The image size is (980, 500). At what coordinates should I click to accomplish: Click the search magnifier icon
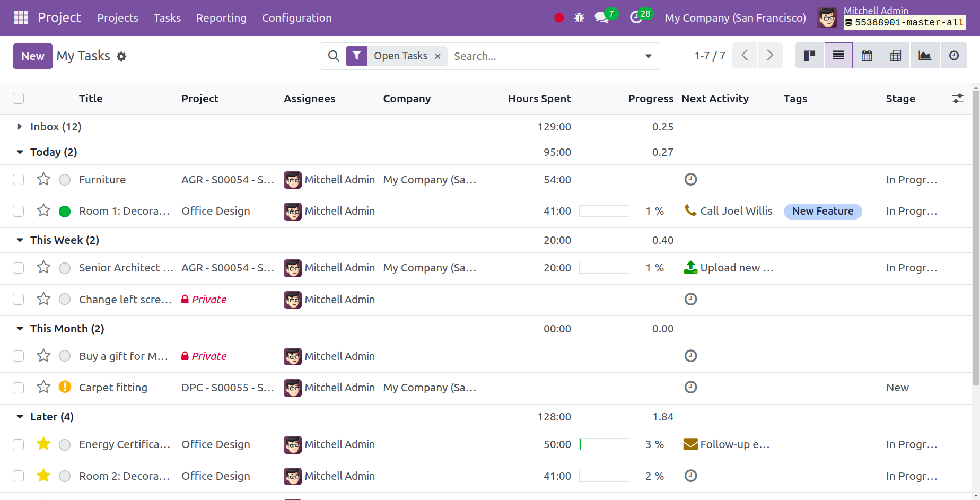334,56
